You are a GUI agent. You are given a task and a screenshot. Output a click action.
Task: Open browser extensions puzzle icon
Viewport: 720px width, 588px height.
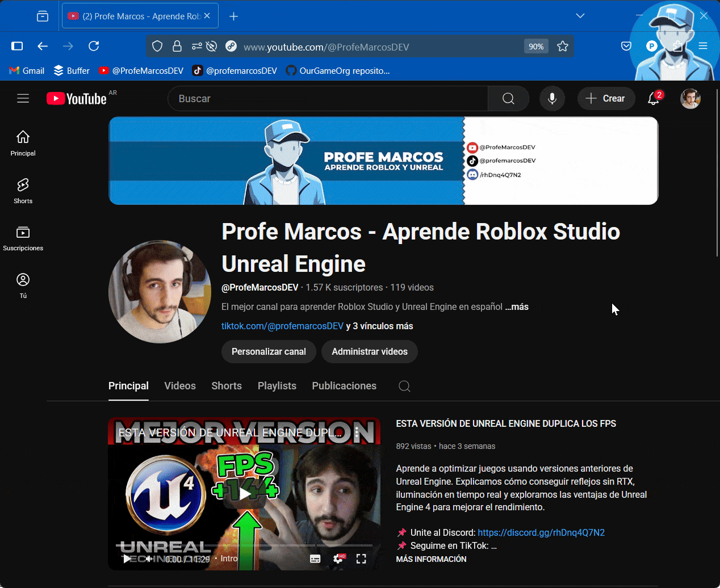[x=677, y=46]
